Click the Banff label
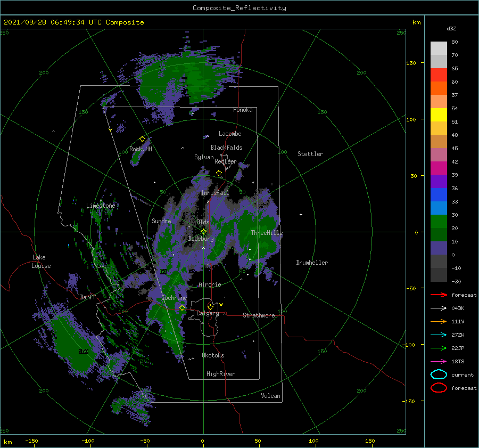This screenshot has width=479, height=448. click(x=88, y=297)
